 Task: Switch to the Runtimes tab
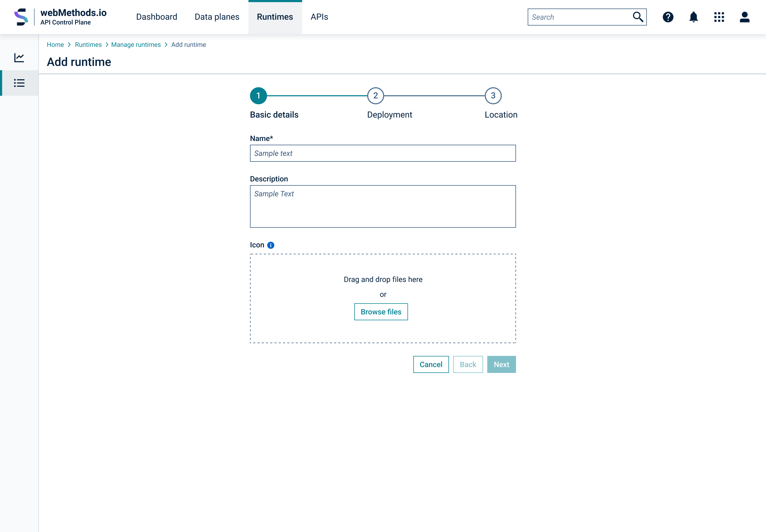[275, 17]
